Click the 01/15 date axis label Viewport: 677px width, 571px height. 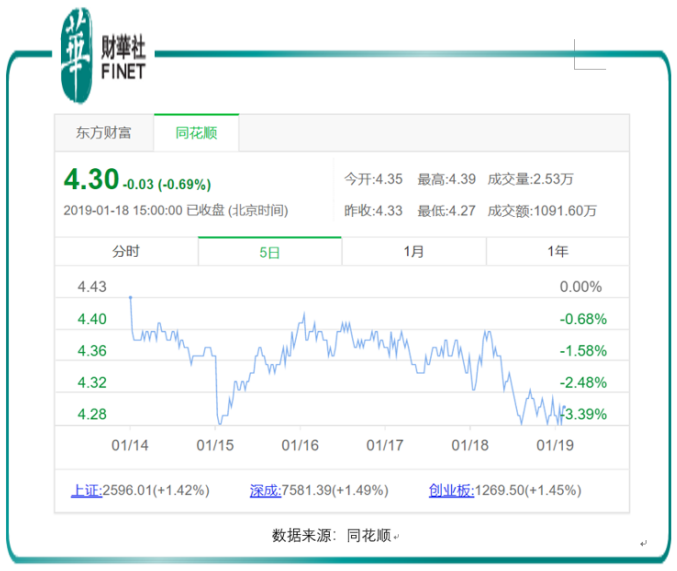pos(215,445)
